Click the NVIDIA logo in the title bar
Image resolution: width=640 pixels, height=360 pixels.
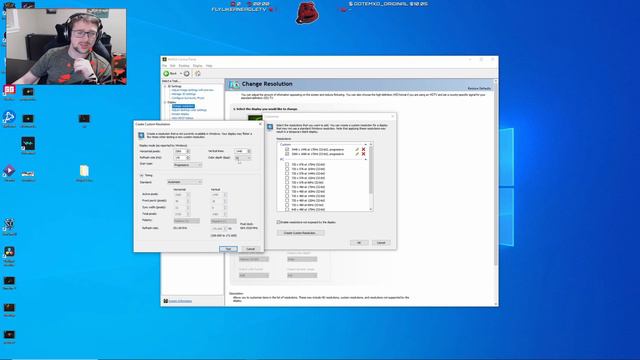coord(164,59)
